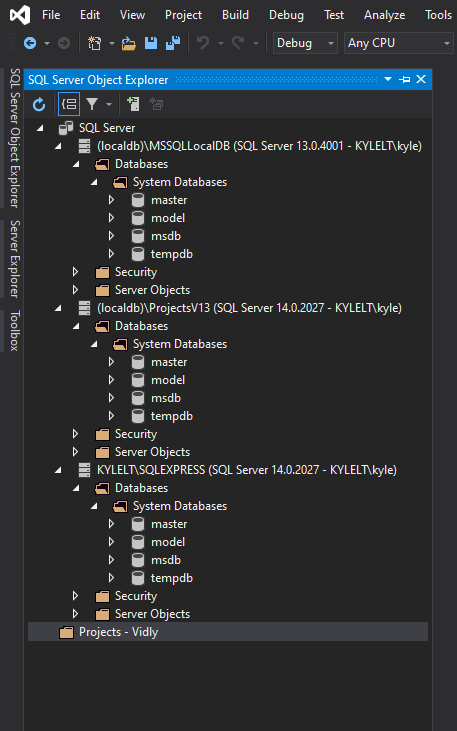Click the Projects - Vidly folder icon

click(x=66, y=633)
